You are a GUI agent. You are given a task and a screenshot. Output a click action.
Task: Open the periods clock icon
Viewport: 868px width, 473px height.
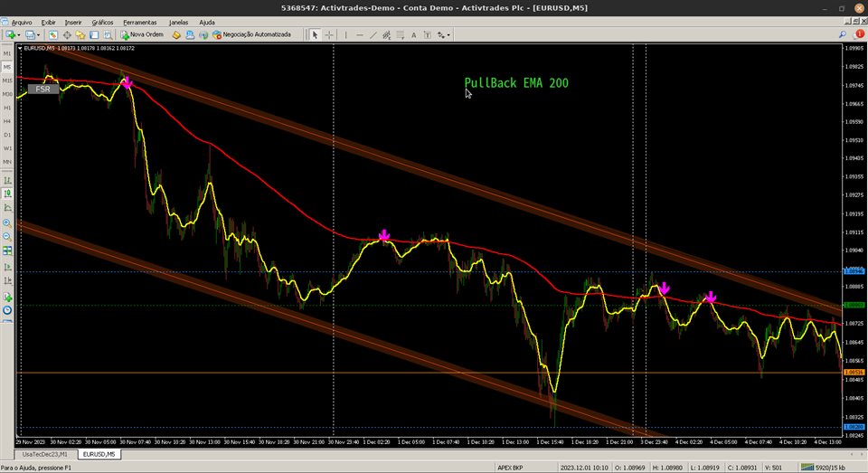click(x=7, y=310)
